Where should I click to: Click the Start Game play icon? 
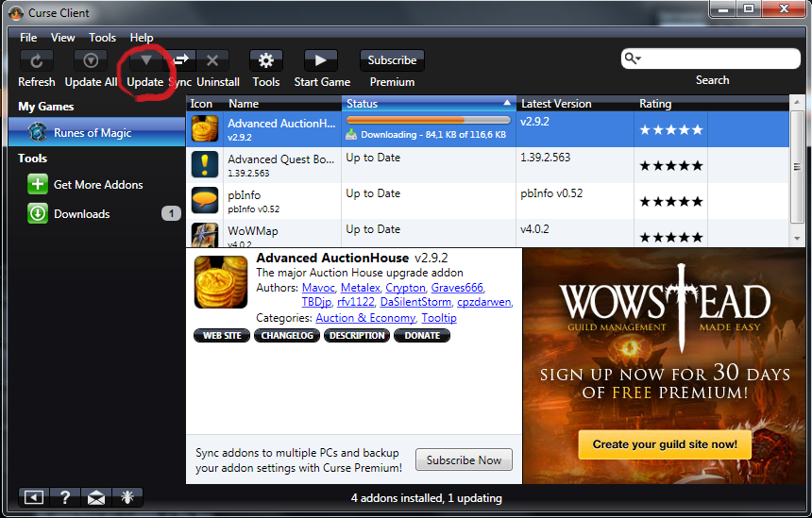coord(321,60)
